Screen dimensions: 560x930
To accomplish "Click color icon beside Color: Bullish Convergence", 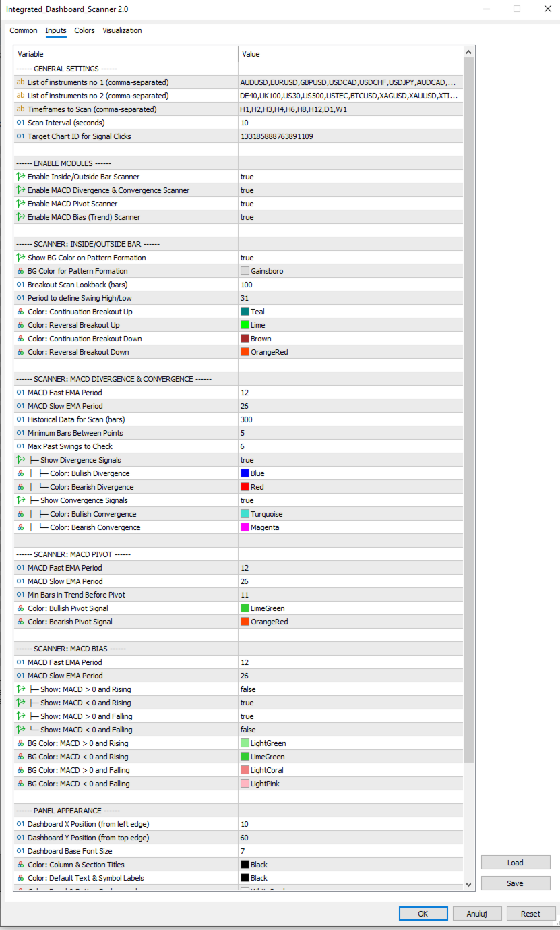I will click(x=20, y=514).
